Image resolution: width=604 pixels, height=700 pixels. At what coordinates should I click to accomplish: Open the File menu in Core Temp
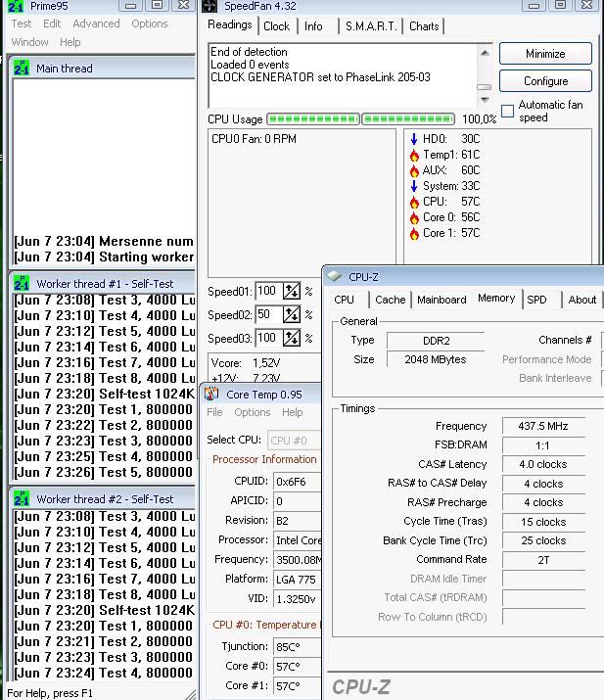[214, 412]
